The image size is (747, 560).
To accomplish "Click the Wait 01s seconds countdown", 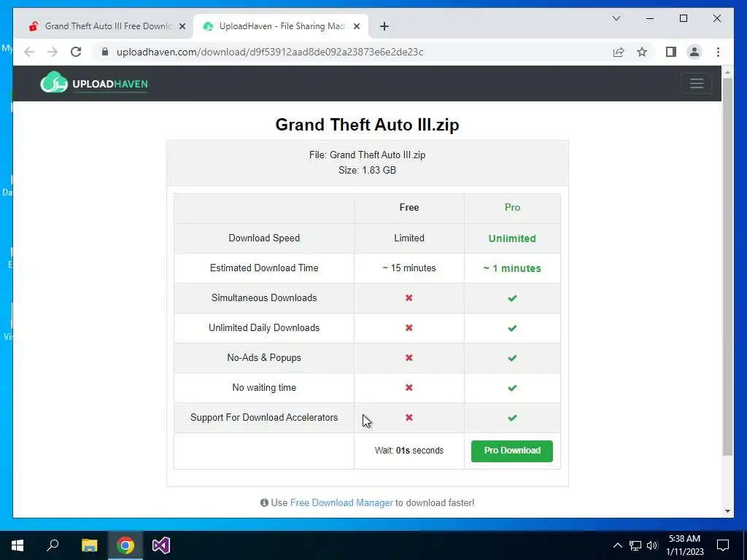I will click(x=409, y=451).
